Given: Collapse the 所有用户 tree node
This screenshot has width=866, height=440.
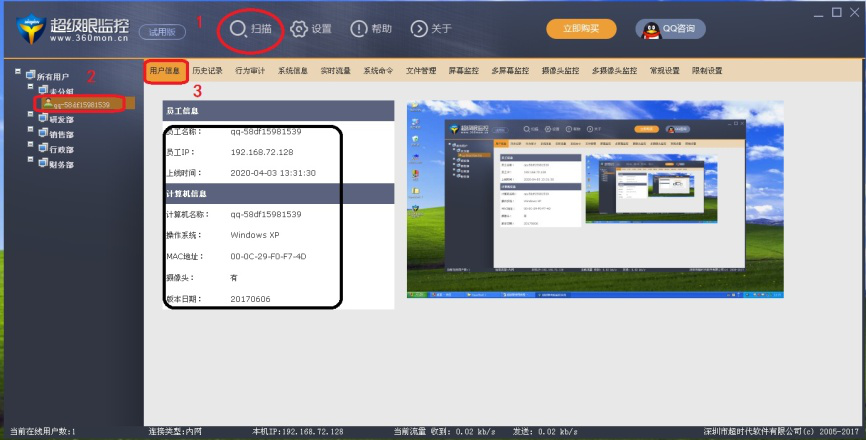Looking at the screenshot, I should click(x=18, y=72).
